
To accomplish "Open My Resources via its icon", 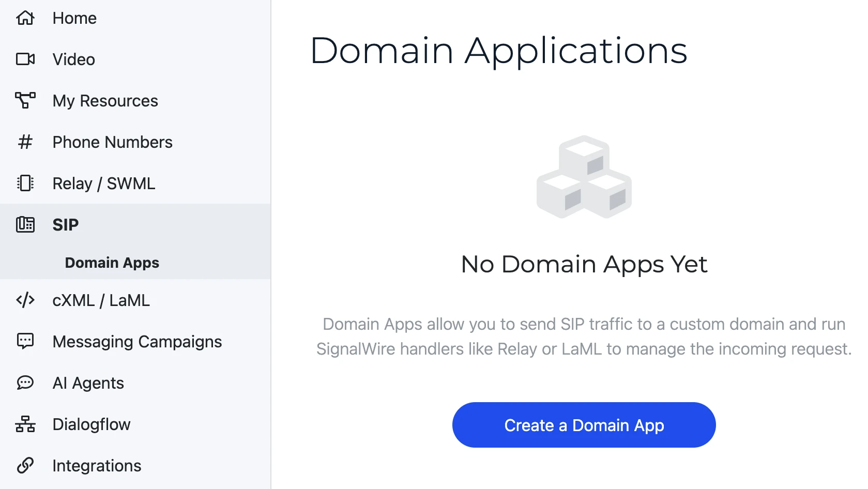I will coord(25,100).
